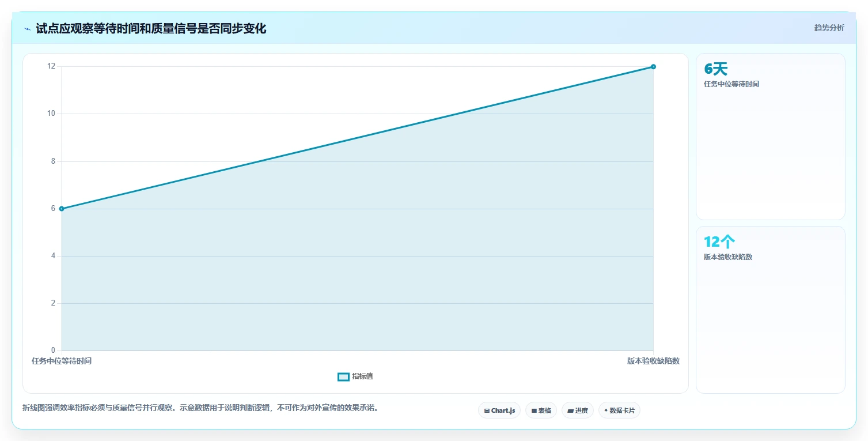The width and height of the screenshot is (868, 441).
Task: Click 任务中位等待时间 label in the side card
Action: pyautogui.click(x=731, y=84)
